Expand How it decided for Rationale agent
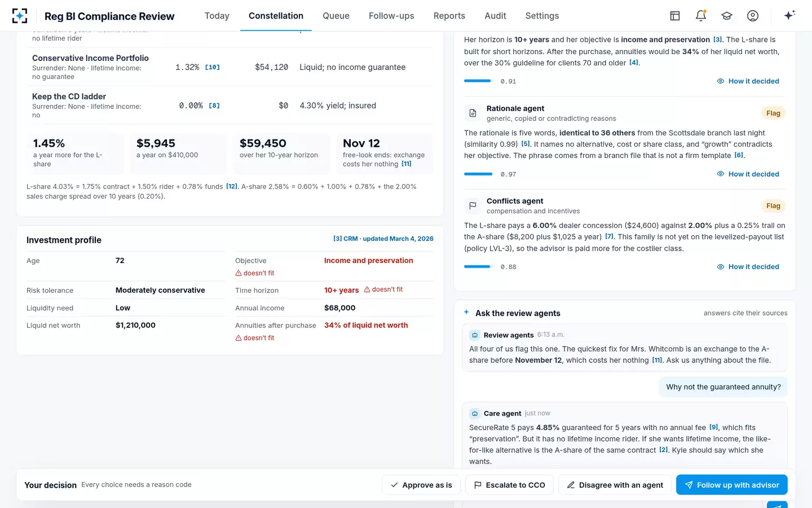 pyautogui.click(x=748, y=174)
